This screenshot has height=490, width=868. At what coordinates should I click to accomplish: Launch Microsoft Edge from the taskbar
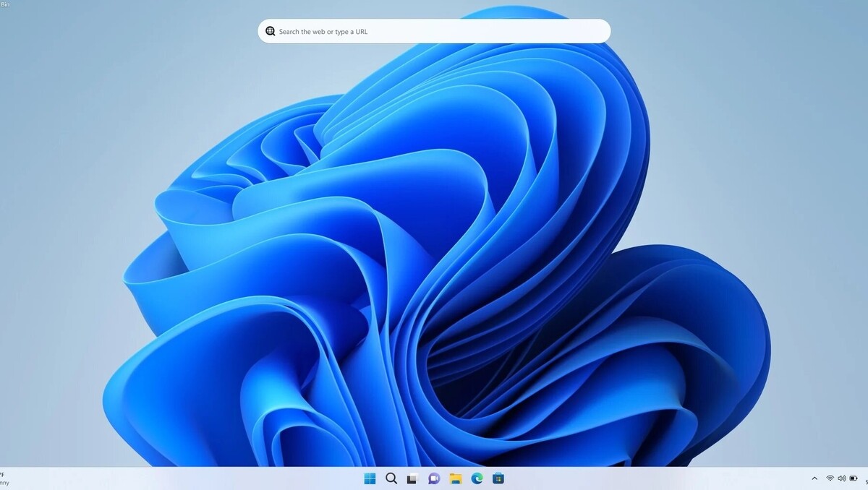coord(477,478)
